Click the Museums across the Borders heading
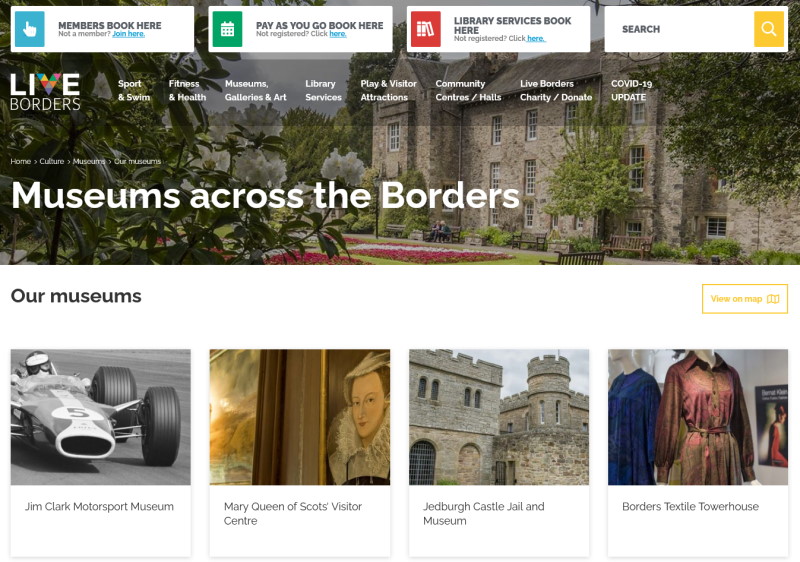 (265, 195)
